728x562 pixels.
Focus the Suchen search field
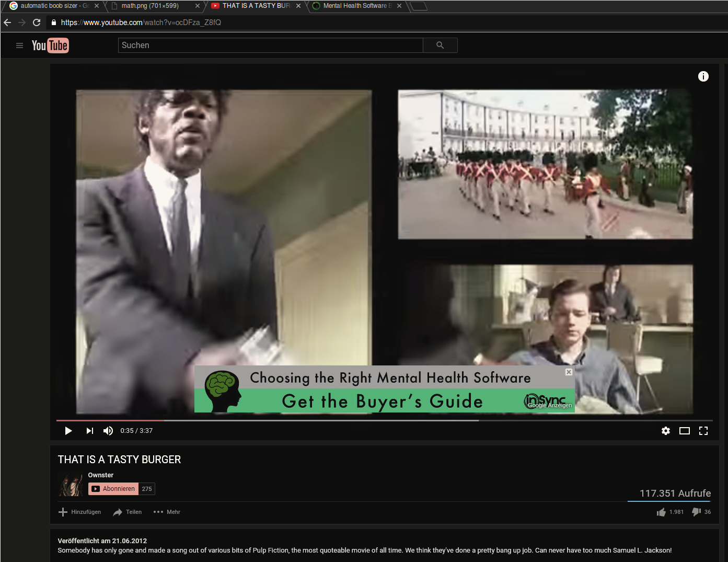270,45
